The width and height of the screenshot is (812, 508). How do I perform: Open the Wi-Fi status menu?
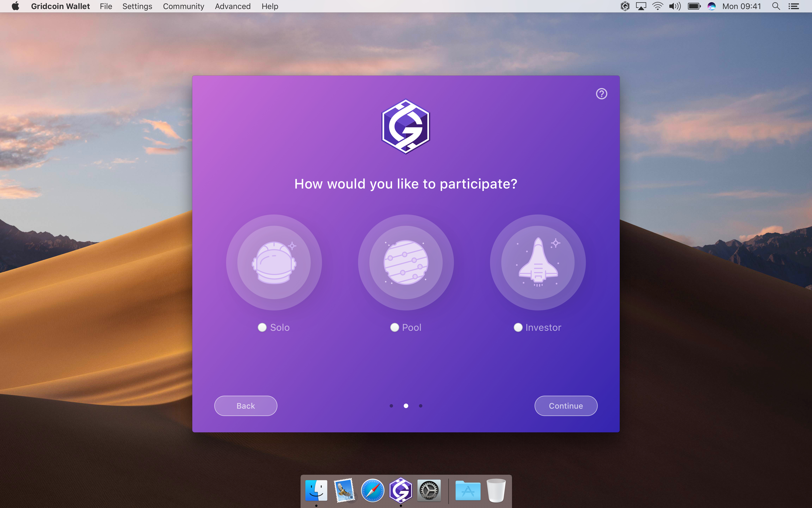click(x=658, y=6)
